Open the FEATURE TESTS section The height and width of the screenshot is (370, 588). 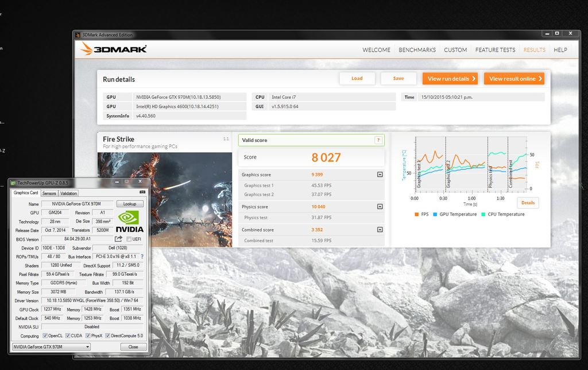(495, 50)
